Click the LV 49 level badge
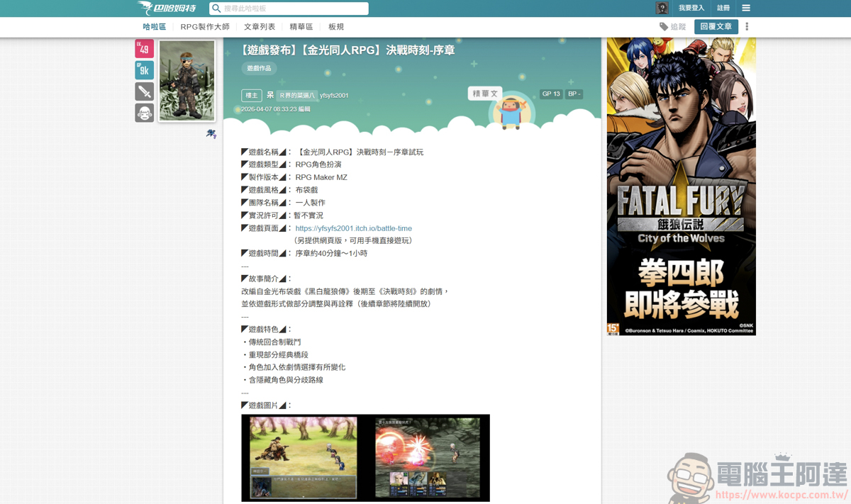Screen dimensions: 851x504 pos(144,48)
